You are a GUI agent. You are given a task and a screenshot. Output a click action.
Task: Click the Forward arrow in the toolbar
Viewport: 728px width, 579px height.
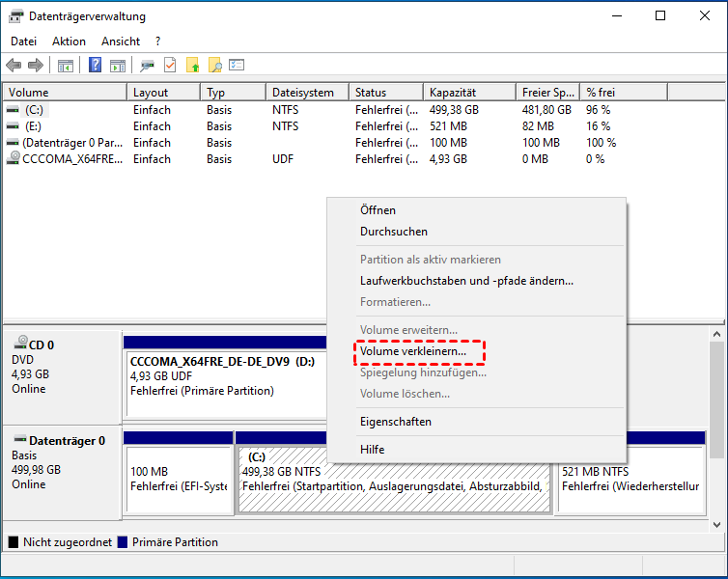[36, 66]
